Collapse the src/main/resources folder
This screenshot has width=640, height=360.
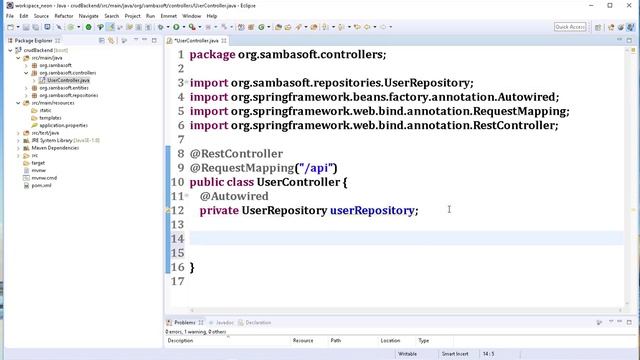pos(18,103)
